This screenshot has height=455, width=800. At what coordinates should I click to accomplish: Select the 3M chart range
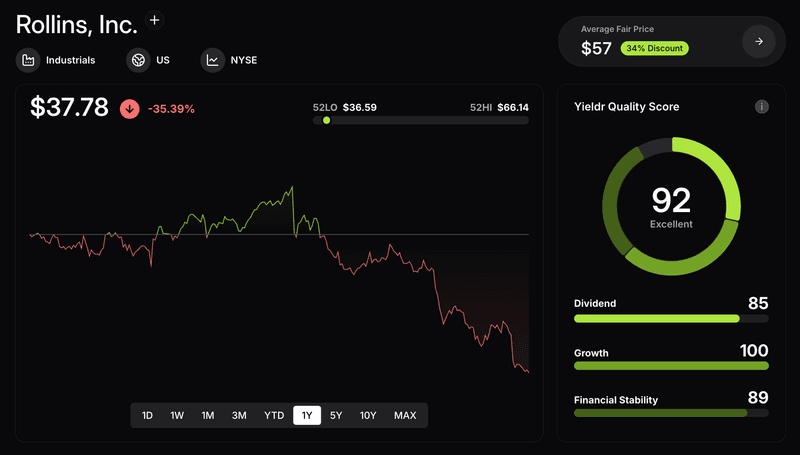(239, 415)
